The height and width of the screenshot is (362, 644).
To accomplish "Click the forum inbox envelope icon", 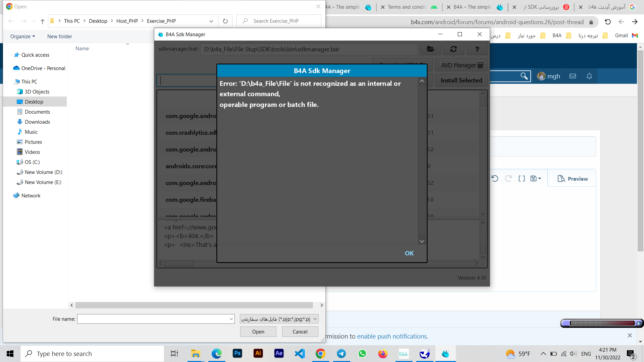I will (573, 76).
